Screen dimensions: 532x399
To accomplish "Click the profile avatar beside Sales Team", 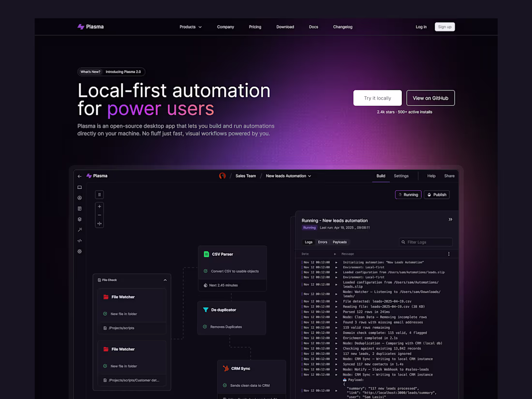I will tap(222, 176).
